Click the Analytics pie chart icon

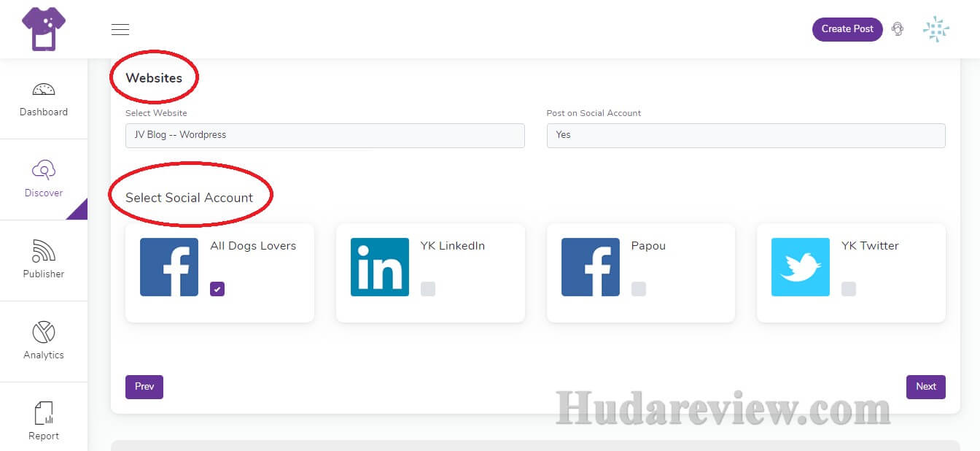[44, 332]
